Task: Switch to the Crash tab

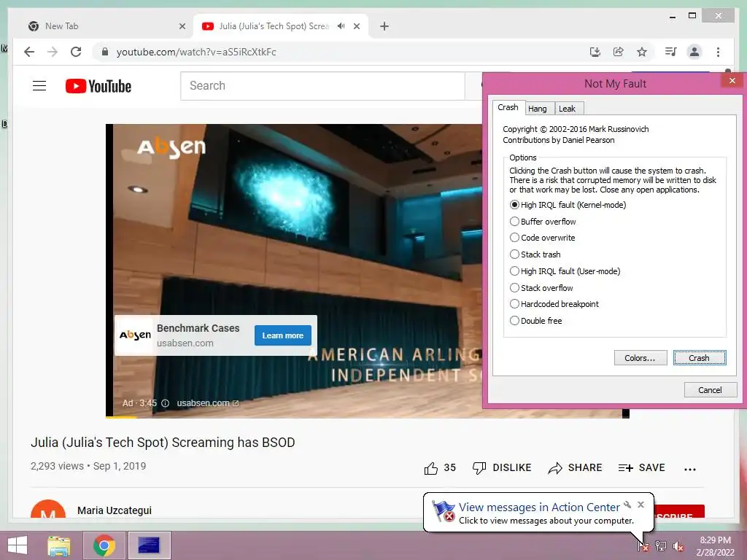Action: pos(508,107)
